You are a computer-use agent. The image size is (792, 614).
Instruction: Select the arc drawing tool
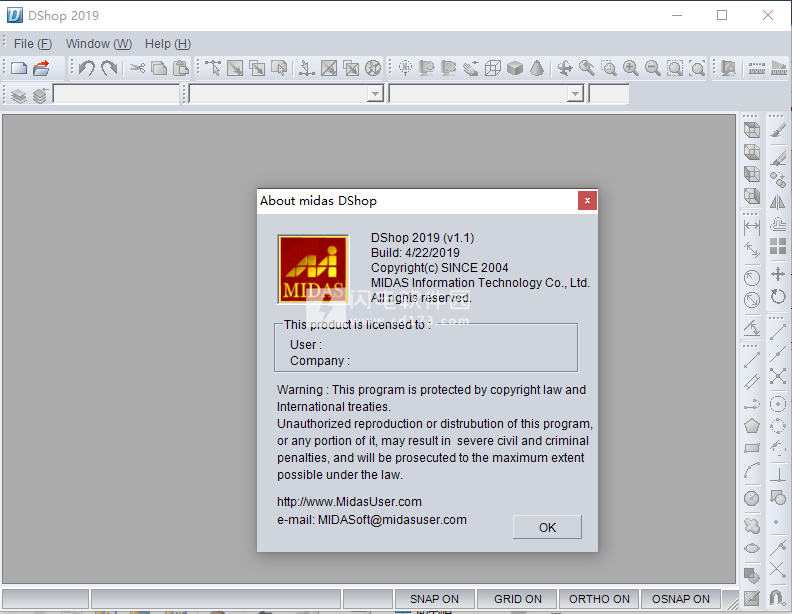click(x=752, y=470)
